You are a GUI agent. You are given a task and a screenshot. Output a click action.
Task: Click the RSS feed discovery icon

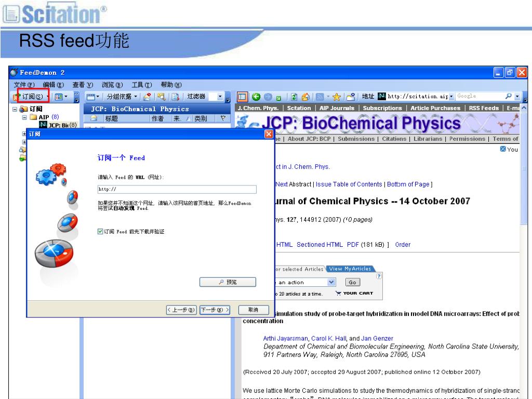(x=320, y=97)
